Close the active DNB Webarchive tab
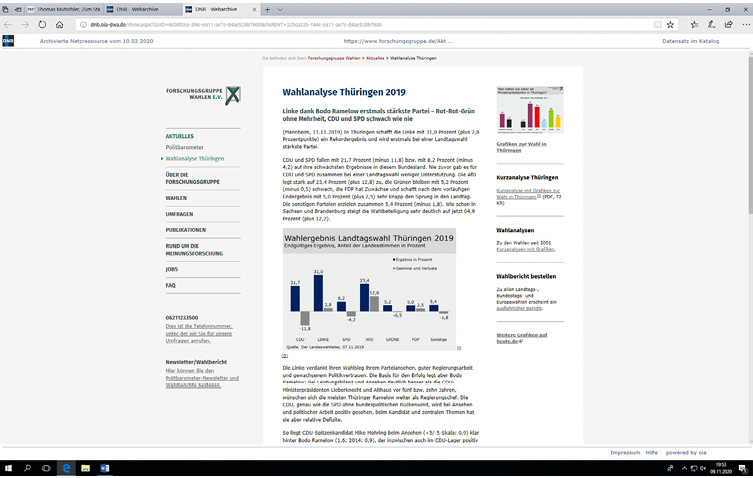This screenshot has width=753, height=478. click(255, 9)
